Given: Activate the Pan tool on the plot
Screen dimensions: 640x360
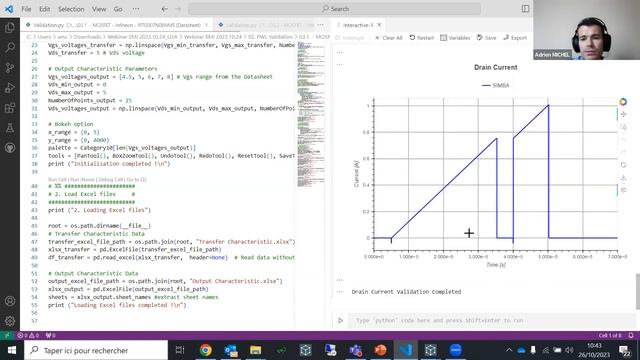Looking at the screenshot, I should coord(623,114).
